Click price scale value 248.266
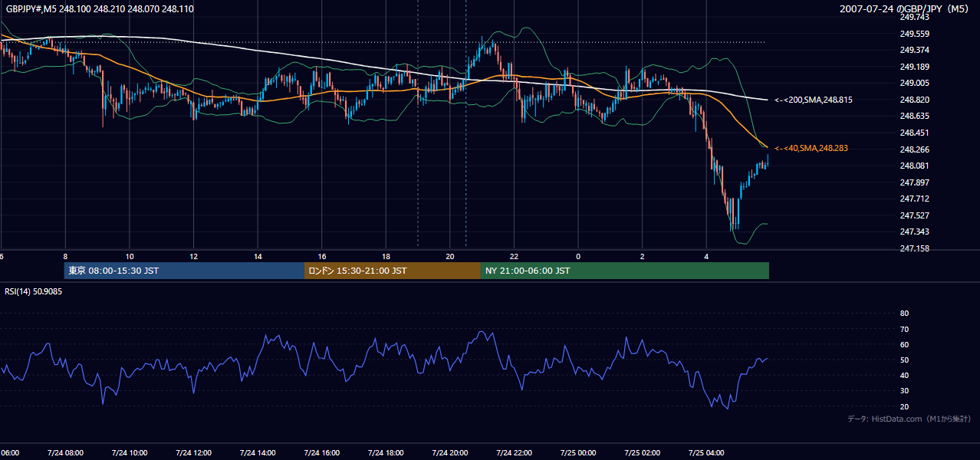Screen dimensions: 980x460 pyautogui.click(x=914, y=149)
